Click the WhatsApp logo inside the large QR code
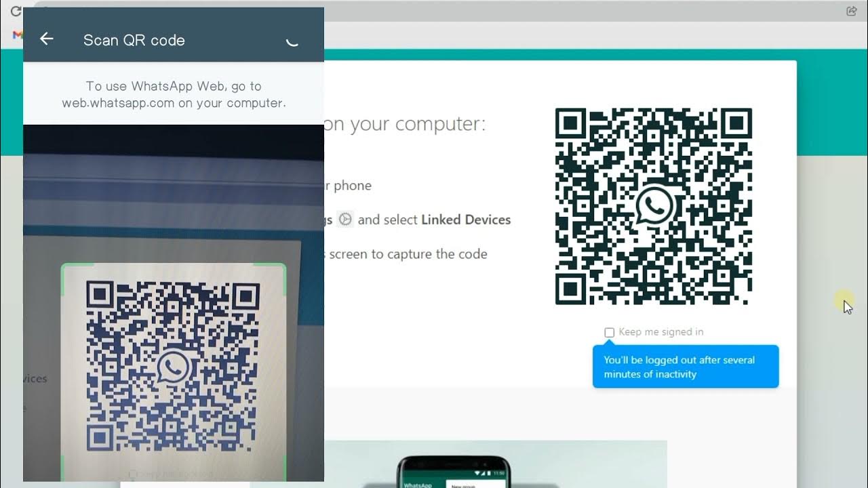868x488 pixels. point(654,206)
